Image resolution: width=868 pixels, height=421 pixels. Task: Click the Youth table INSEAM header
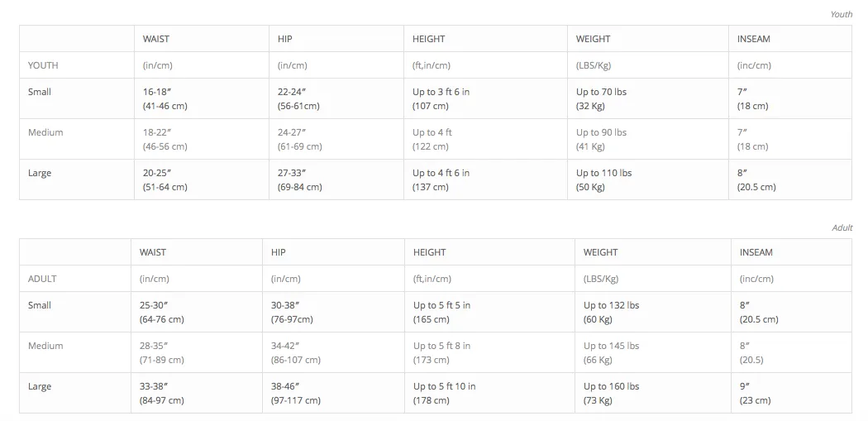(x=753, y=39)
